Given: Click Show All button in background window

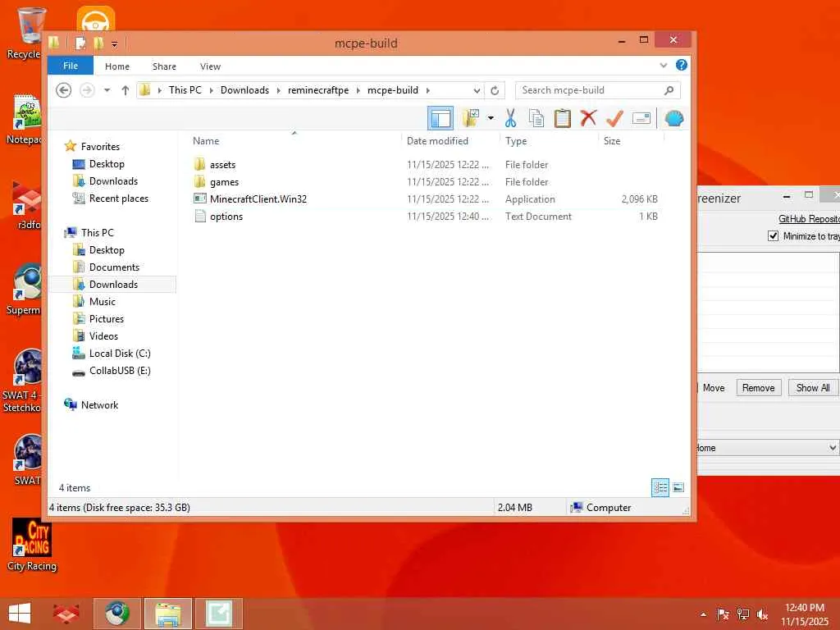Looking at the screenshot, I should pos(813,387).
